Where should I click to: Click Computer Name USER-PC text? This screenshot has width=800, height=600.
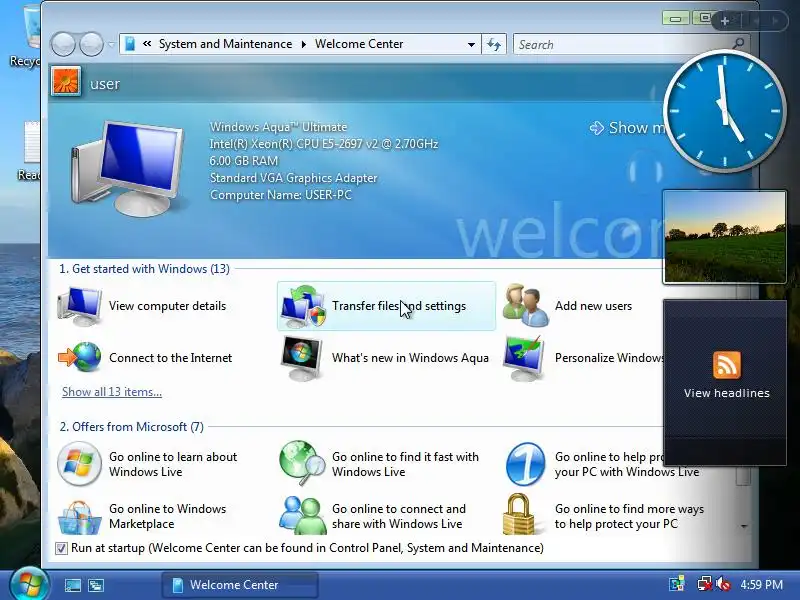[x=281, y=195]
